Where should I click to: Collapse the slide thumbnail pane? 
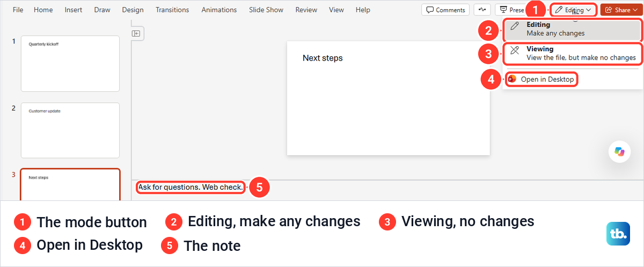[136, 33]
